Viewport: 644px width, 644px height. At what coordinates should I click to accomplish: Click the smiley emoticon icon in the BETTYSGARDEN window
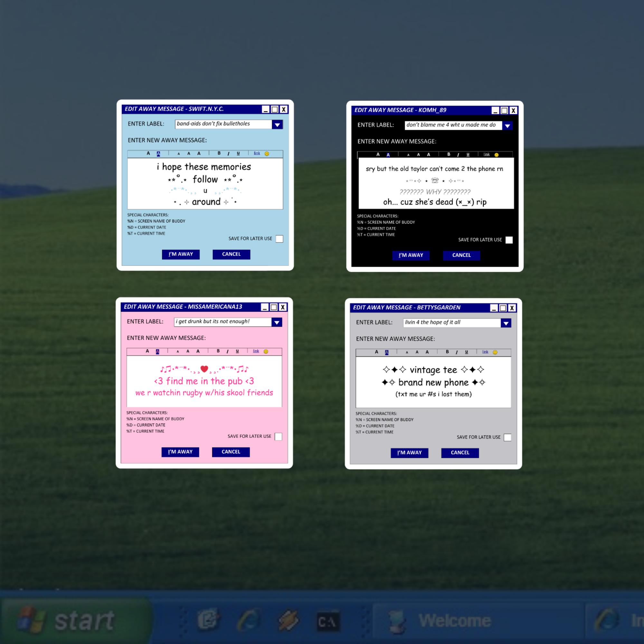495,352
